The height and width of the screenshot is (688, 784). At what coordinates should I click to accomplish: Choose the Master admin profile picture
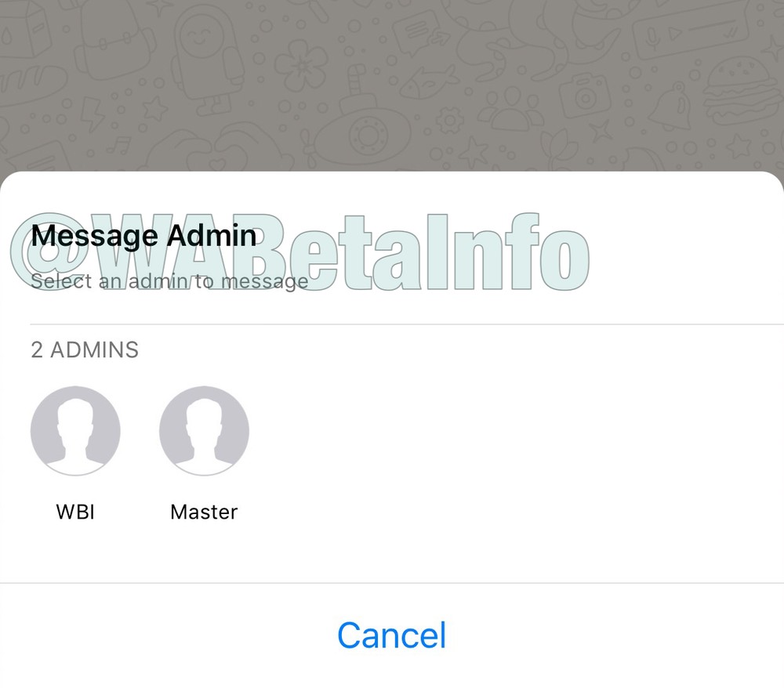point(204,431)
